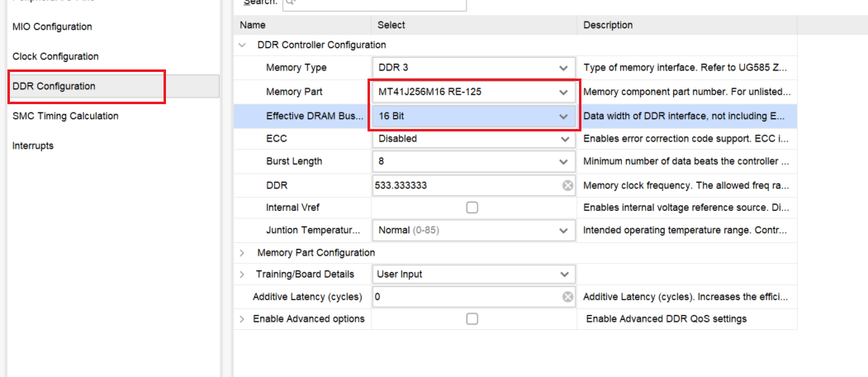Open Burst Length dropdown showing 8
The height and width of the screenshot is (377, 868).
click(x=474, y=162)
